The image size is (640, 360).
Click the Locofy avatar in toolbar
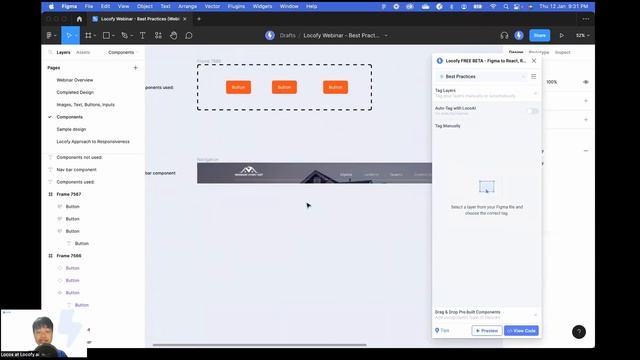(519, 36)
